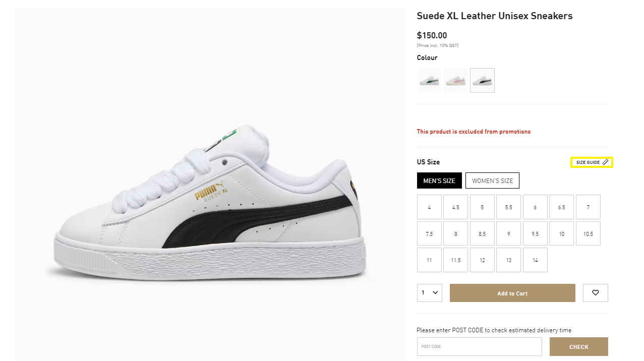Select the MEN'S SIZE tab

[439, 180]
